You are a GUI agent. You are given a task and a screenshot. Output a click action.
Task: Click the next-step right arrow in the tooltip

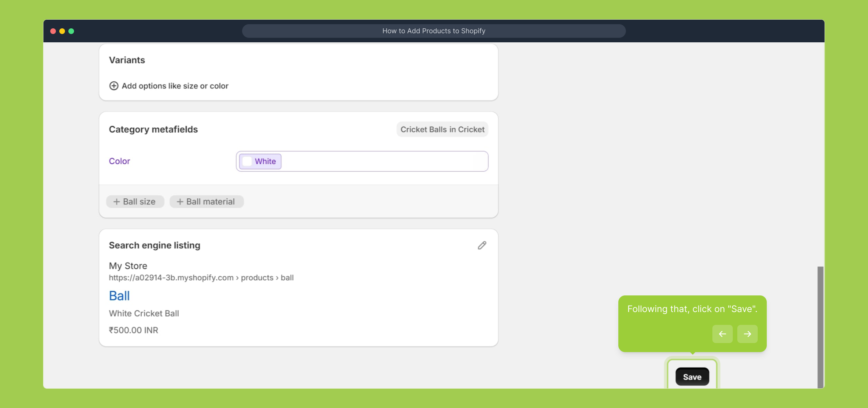pyautogui.click(x=747, y=334)
